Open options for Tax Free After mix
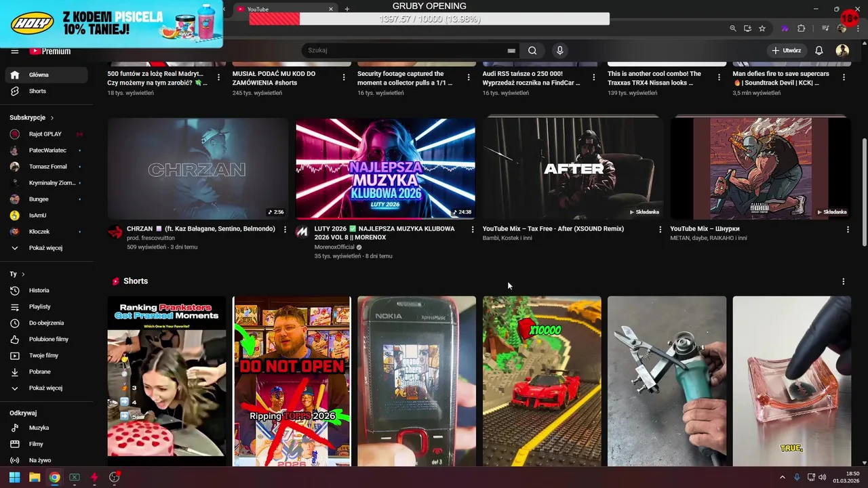The height and width of the screenshot is (488, 868). pyautogui.click(x=660, y=230)
